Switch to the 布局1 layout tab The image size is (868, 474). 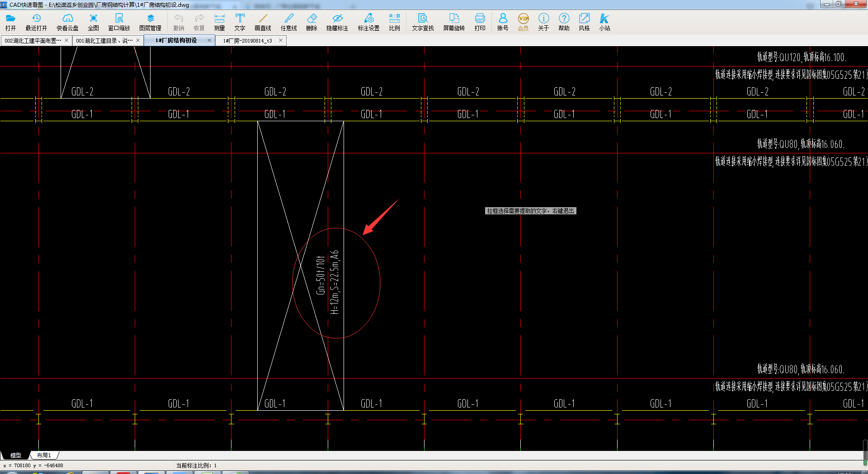[x=44, y=455]
